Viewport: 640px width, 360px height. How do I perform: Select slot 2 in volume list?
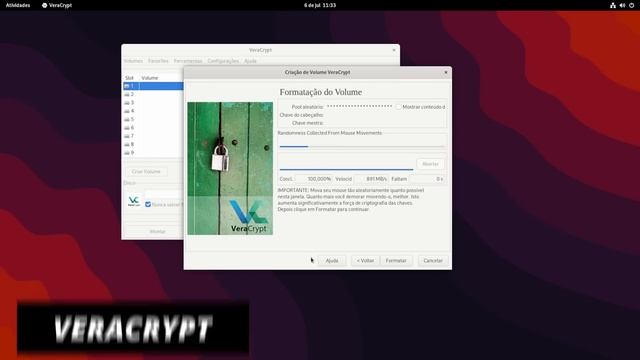pyautogui.click(x=153, y=94)
